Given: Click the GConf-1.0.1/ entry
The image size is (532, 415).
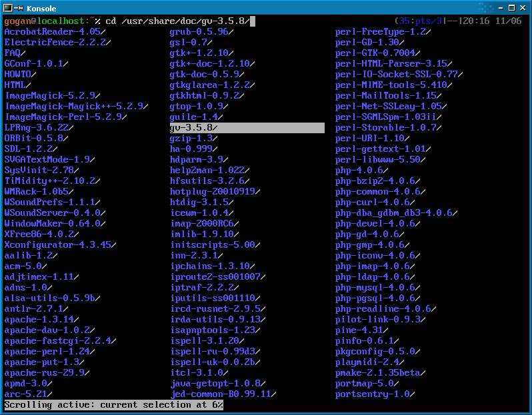Looking at the screenshot, I should pos(36,64).
